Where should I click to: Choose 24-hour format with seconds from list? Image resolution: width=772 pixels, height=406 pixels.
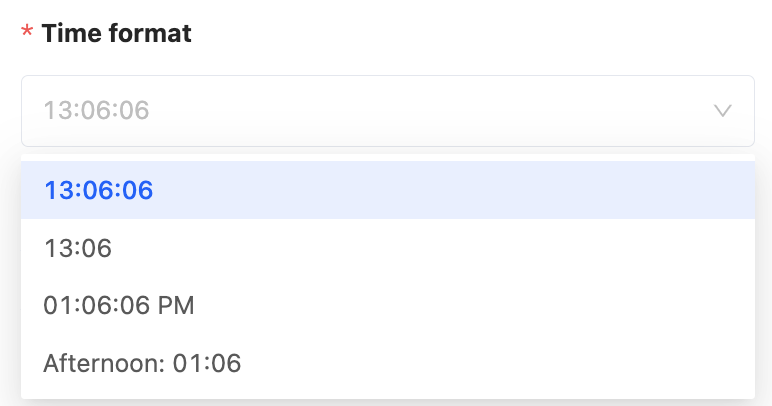pyautogui.click(x=98, y=190)
